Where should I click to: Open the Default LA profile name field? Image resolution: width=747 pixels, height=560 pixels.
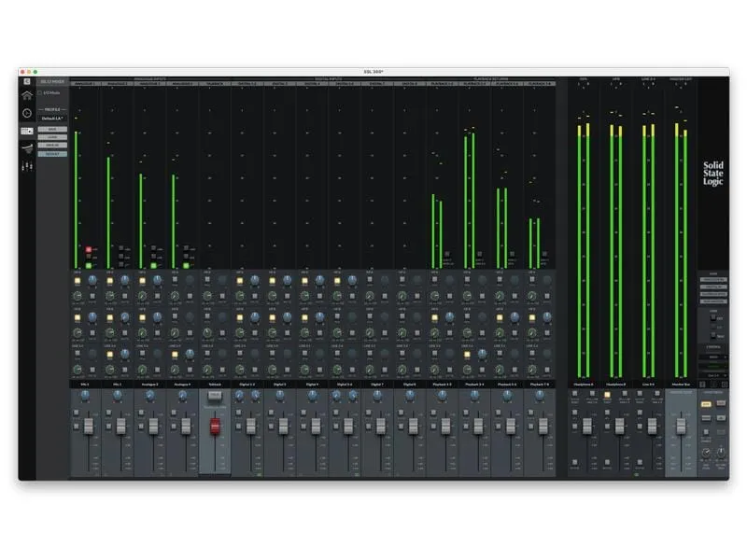(52, 119)
